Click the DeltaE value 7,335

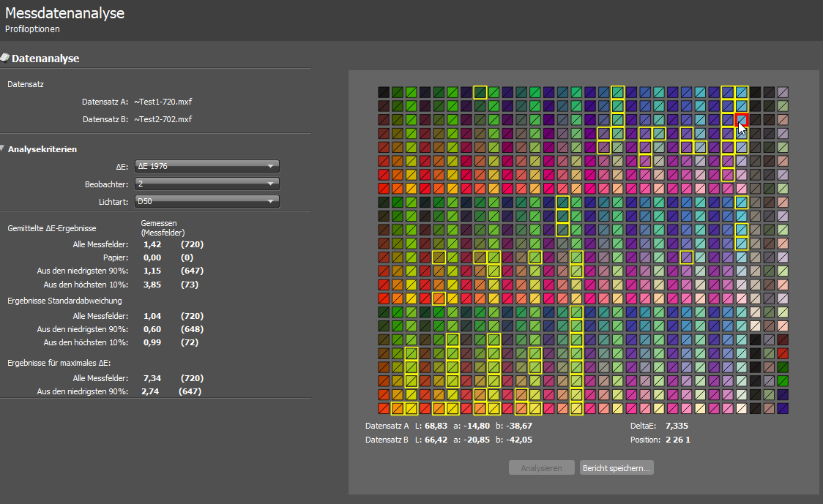click(677, 426)
